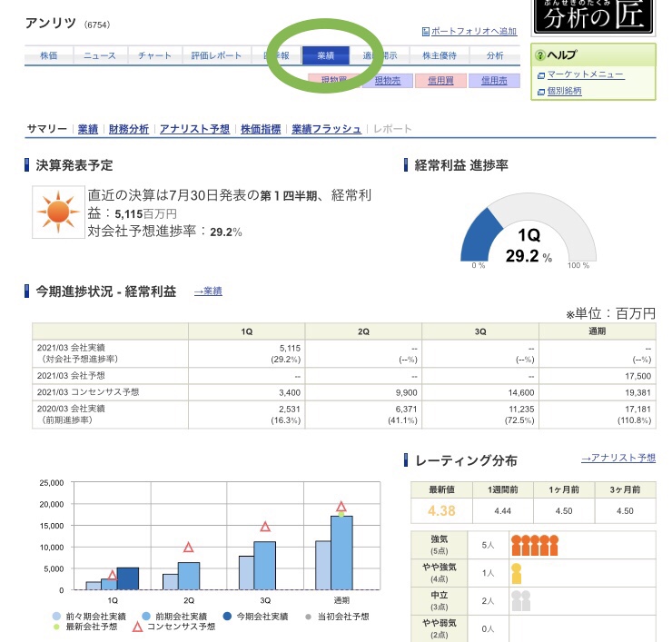Click the 最新会社予想 legend dot

coord(56,627)
